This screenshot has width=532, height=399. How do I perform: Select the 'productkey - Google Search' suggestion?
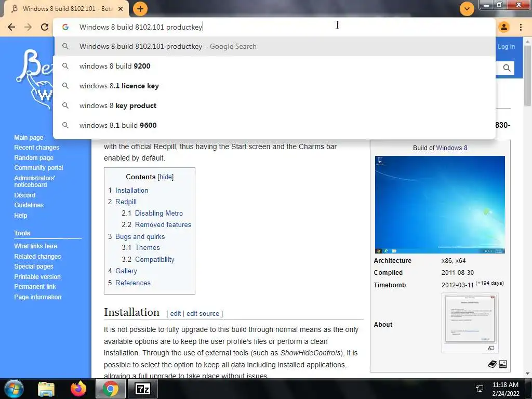click(x=274, y=46)
